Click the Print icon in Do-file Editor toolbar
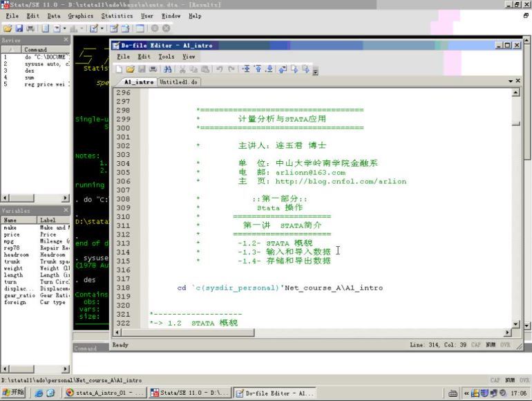The width and height of the screenshot is (532, 401). (153, 69)
